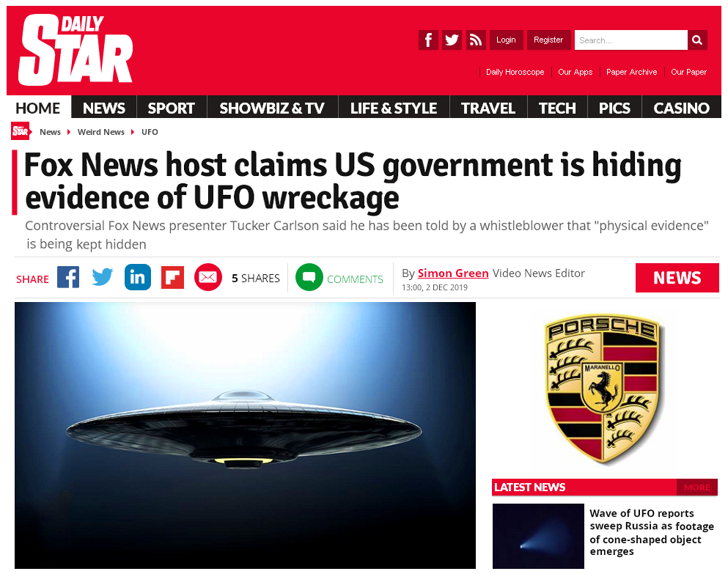The image size is (728, 574).
Task: Focus the Search input field
Action: (631, 40)
